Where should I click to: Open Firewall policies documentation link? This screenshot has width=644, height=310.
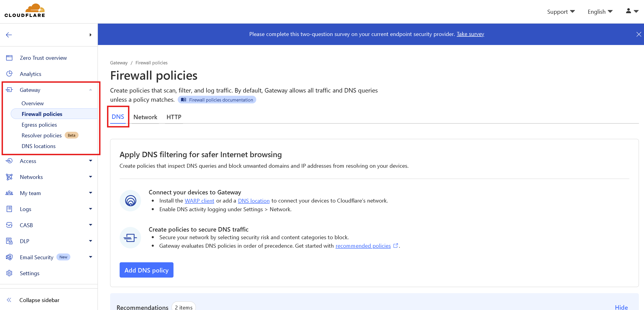(217, 100)
